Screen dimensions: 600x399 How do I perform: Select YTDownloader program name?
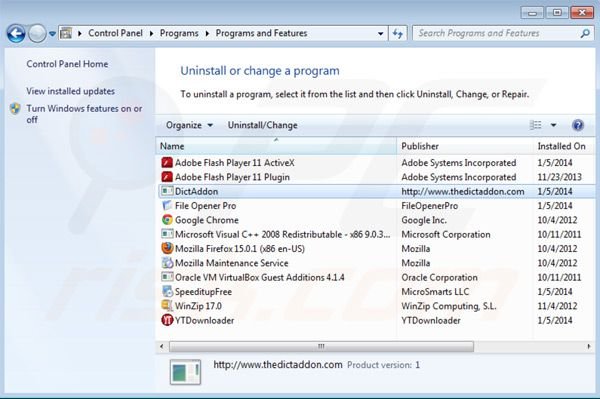point(204,320)
